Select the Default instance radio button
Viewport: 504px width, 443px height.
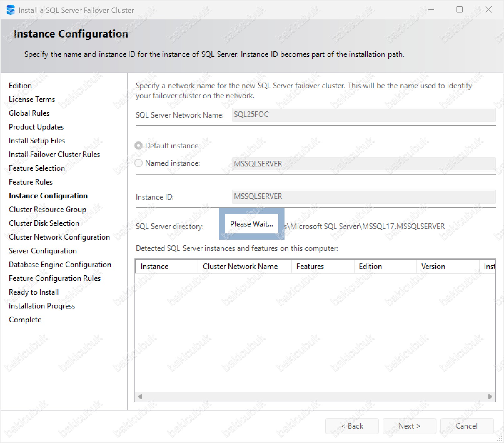[139, 146]
